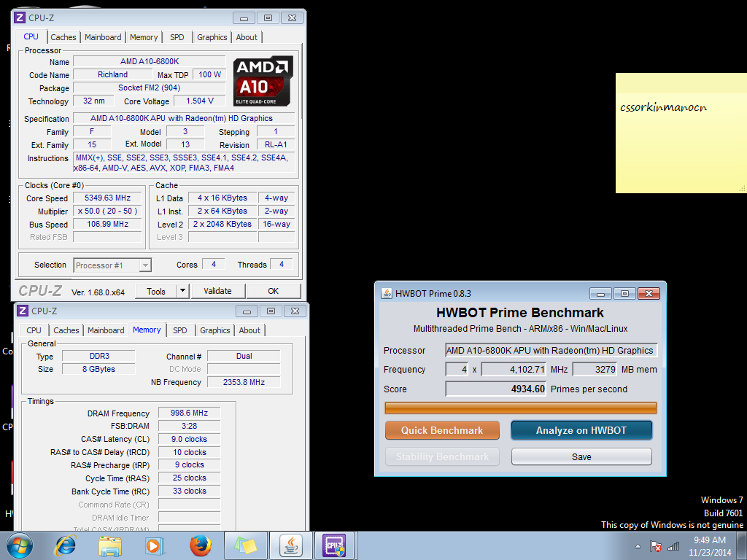Click Multiplier value x 50.0

click(x=107, y=211)
